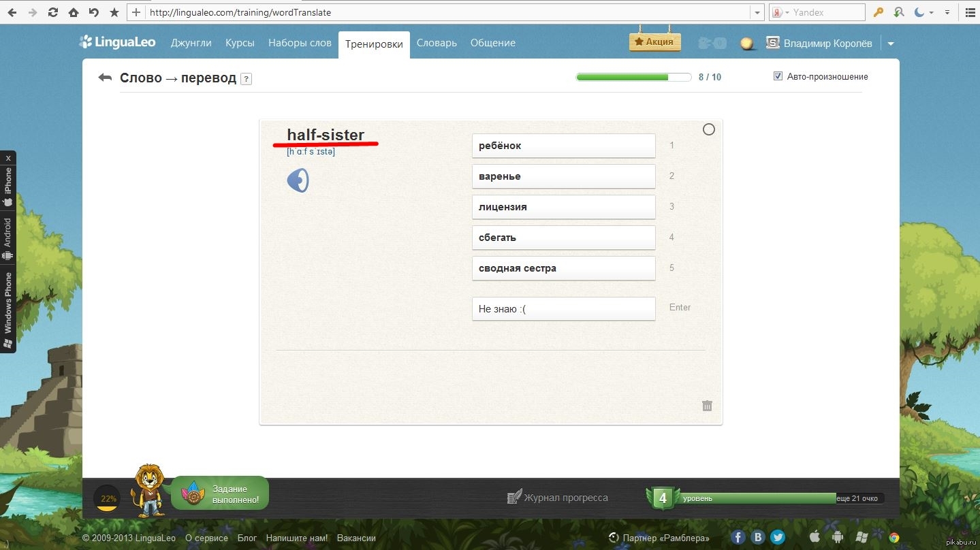Open the Вакансии footer link

356,538
